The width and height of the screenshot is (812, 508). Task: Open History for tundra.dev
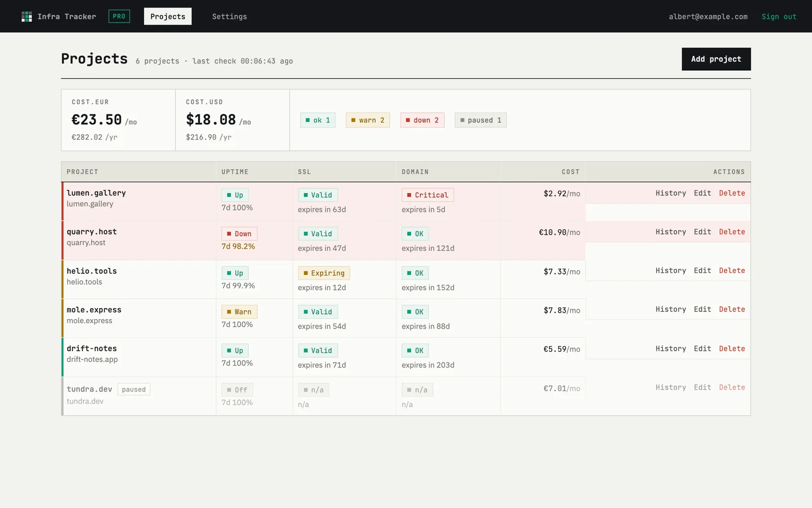[670, 387]
